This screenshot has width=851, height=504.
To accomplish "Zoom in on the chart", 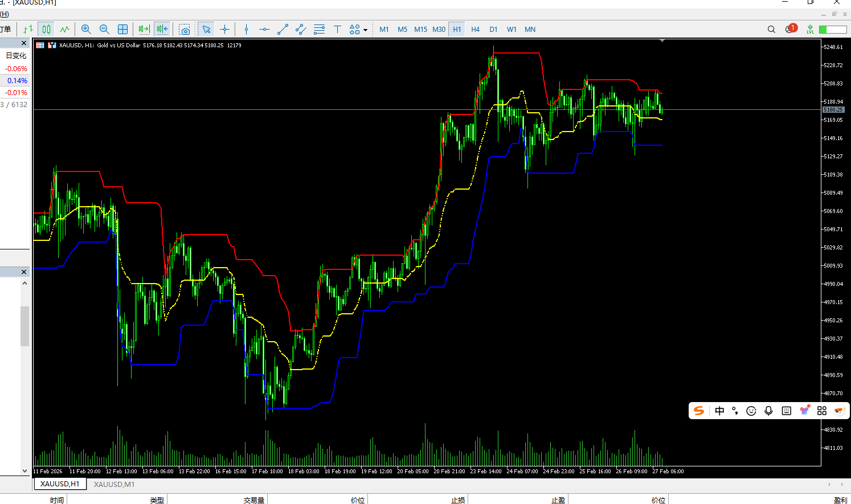I will coord(86,29).
